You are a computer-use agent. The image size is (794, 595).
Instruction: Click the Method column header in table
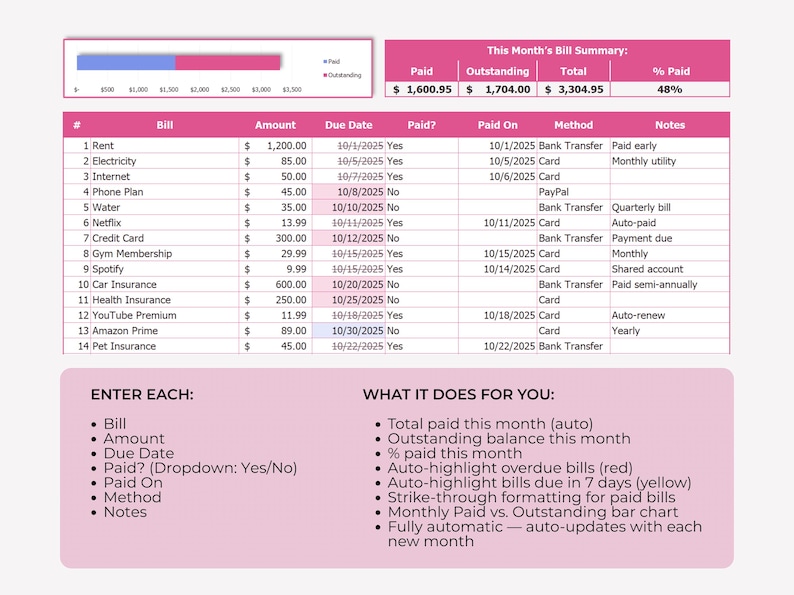[x=573, y=125]
